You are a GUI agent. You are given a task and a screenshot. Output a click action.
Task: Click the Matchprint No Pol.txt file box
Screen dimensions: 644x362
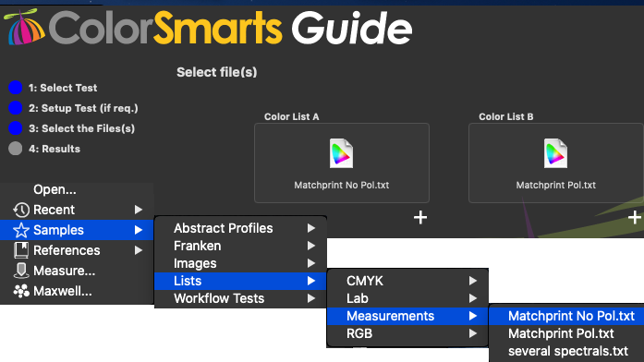coord(342,163)
